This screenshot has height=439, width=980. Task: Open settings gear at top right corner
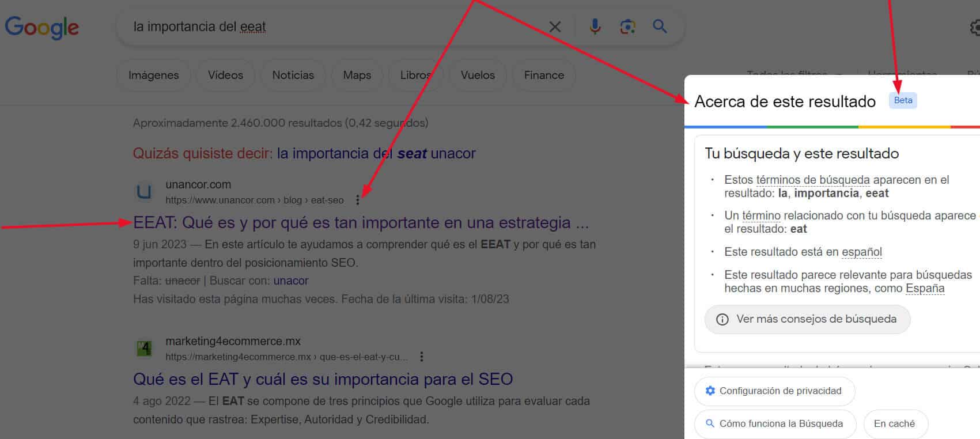tap(974, 27)
